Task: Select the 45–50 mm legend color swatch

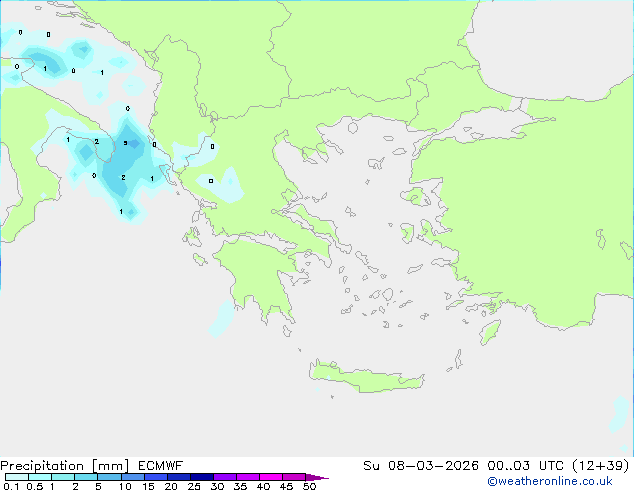Action: pos(294,477)
